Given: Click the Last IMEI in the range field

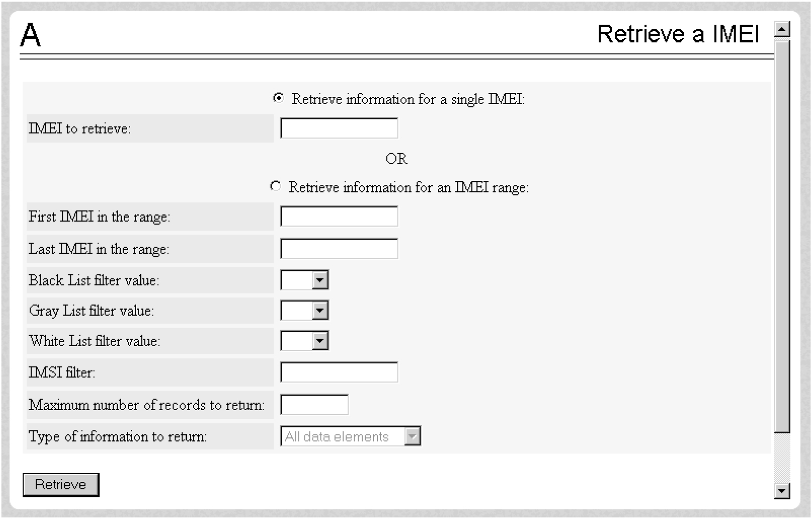Looking at the screenshot, I should [x=339, y=249].
